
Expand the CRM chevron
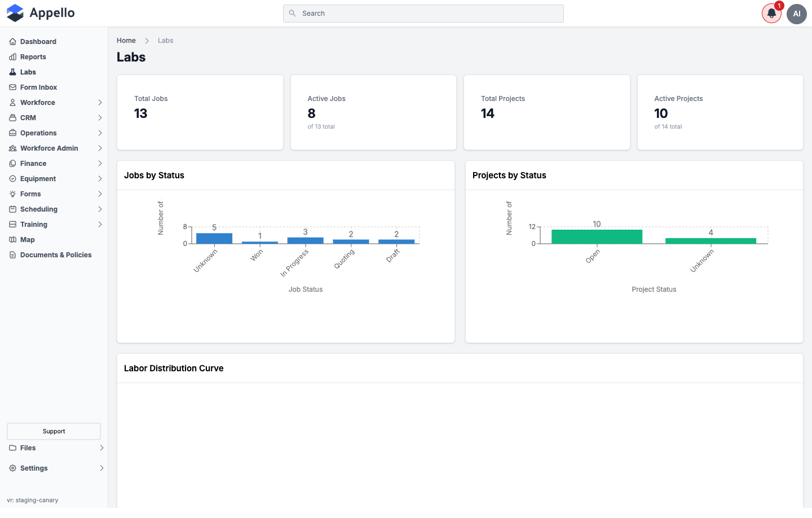click(x=100, y=118)
